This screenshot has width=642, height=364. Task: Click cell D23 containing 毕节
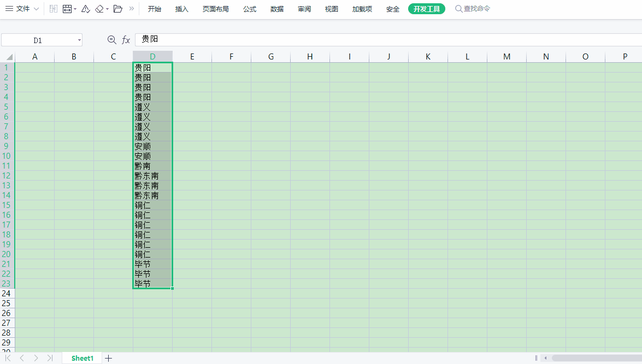(153, 283)
